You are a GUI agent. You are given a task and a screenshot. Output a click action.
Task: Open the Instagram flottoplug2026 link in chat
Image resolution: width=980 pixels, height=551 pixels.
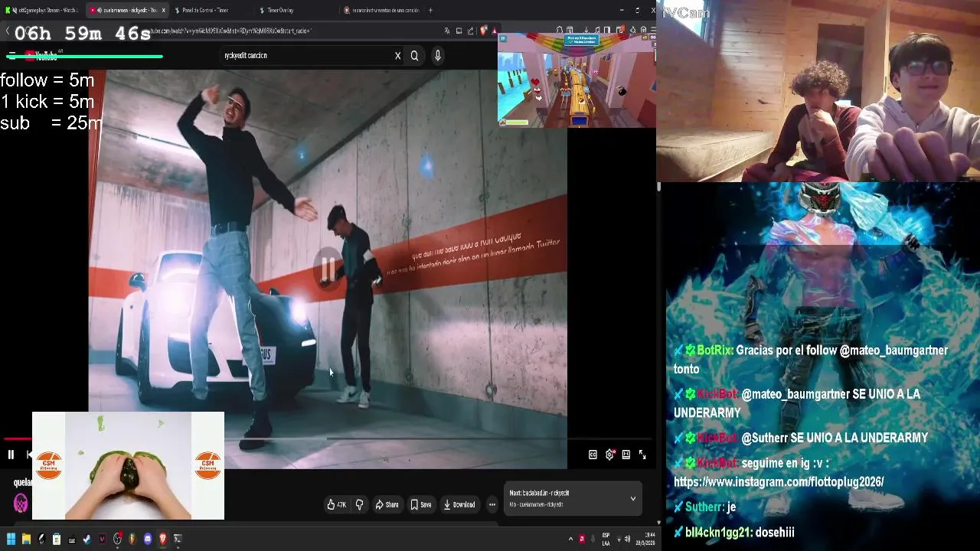(779, 482)
